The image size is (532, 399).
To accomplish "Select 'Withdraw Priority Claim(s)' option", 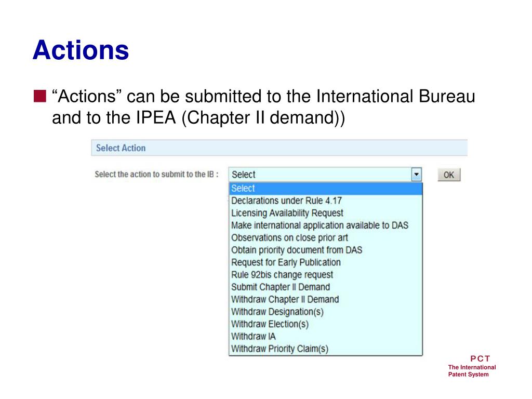I will [326, 349].
